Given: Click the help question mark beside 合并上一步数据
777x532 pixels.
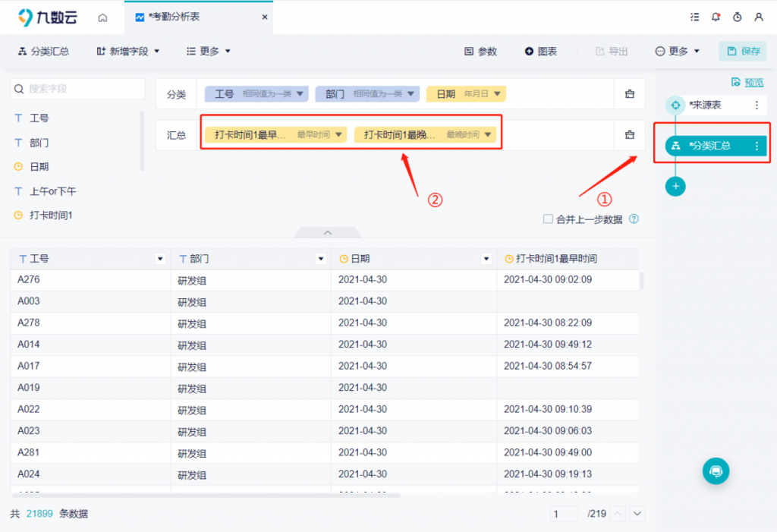Looking at the screenshot, I should point(634,219).
